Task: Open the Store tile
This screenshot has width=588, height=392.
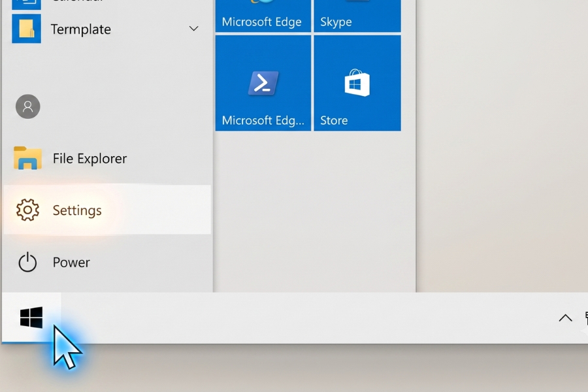Action: (x=357, y=83)
